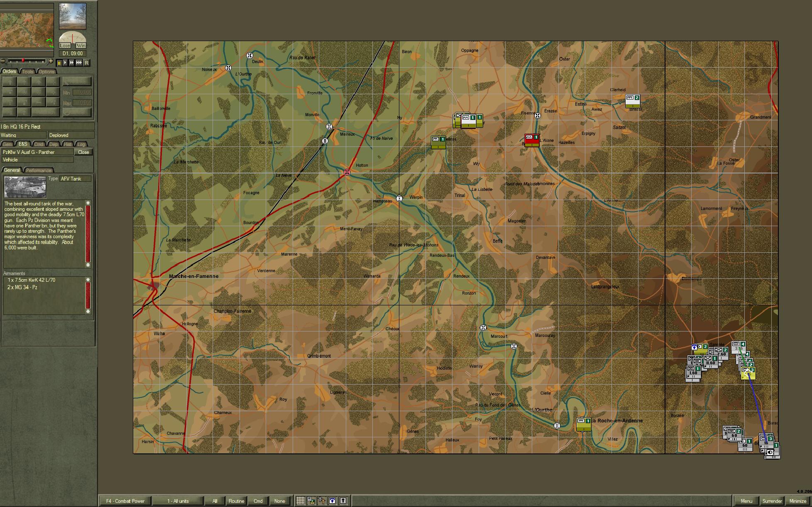The width and height of the screenshot is (812, 507).
Task: Click the R restart speed button
Action: click(x=86, y=63)
